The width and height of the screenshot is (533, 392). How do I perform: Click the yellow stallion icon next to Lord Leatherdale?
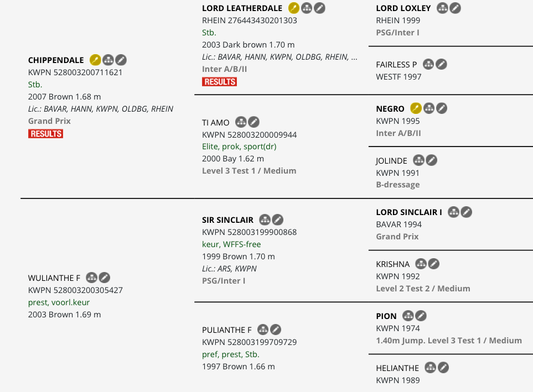294,8
